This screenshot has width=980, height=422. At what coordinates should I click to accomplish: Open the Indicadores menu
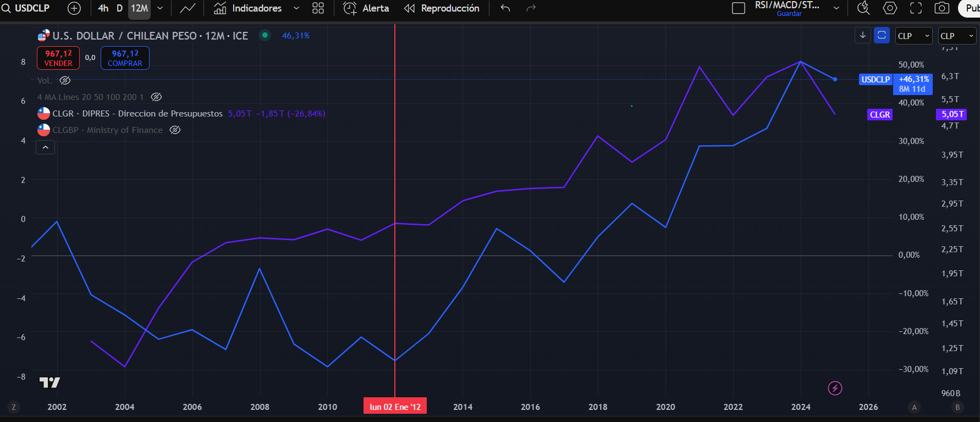click(x=248, y=8)
